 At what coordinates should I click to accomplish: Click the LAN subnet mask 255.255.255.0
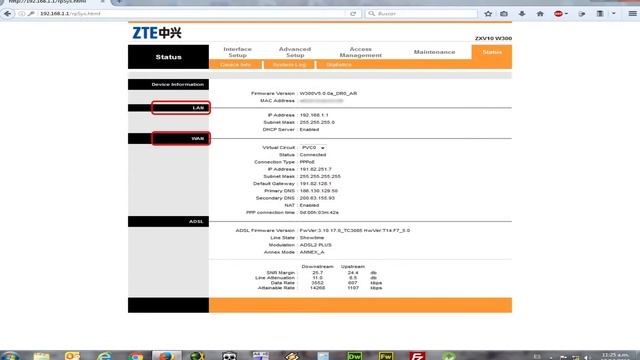pos(317,122)
